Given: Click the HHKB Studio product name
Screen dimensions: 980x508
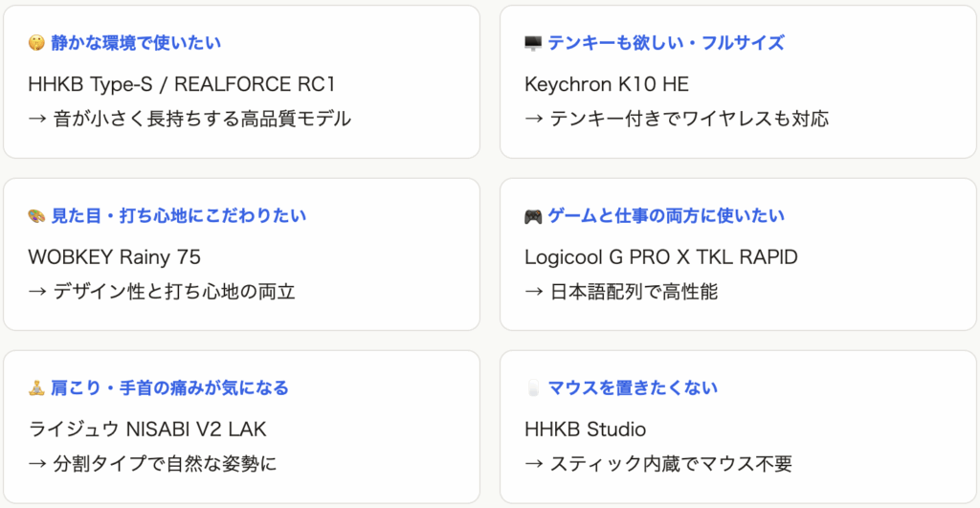Looking at the screenshot, I should click(585, 429).
